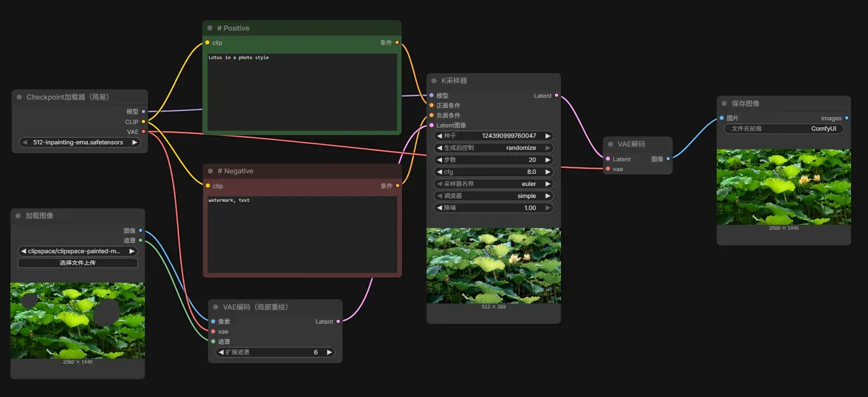Click the images output port on 保存图像
The image size is (868, 397).
click(x=847, y=118)
